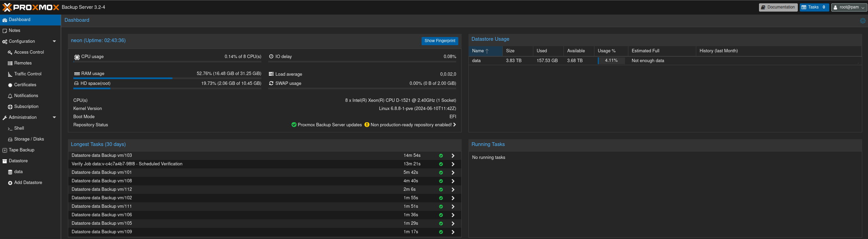The image size is (868, 239).
Task: Open the Documentation button
Action: (778, 7)
